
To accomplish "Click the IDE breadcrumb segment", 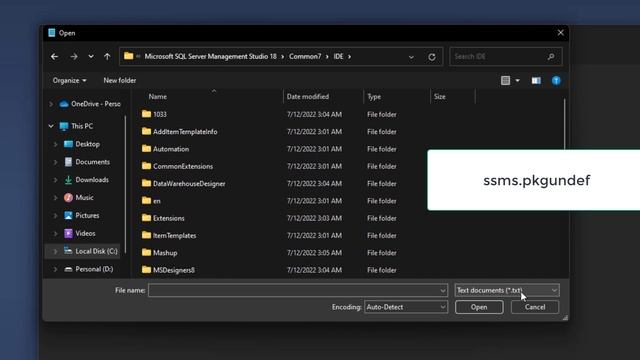I will (338, 56).
